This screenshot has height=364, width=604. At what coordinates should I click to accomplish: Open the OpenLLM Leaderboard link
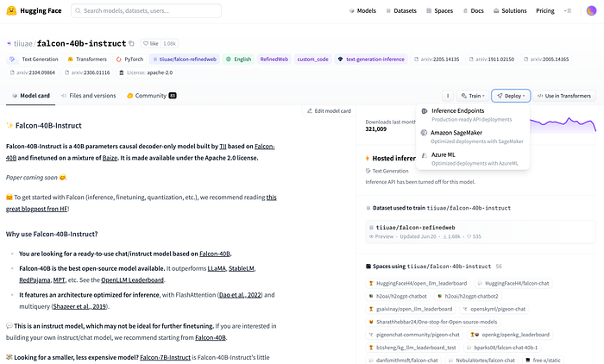point(132,280)
